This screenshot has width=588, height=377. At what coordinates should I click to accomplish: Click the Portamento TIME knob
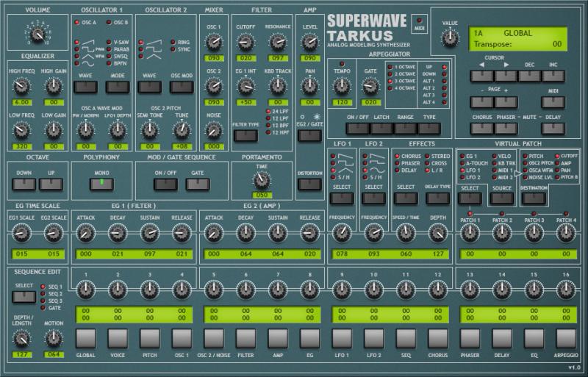(x=262, y=180)
